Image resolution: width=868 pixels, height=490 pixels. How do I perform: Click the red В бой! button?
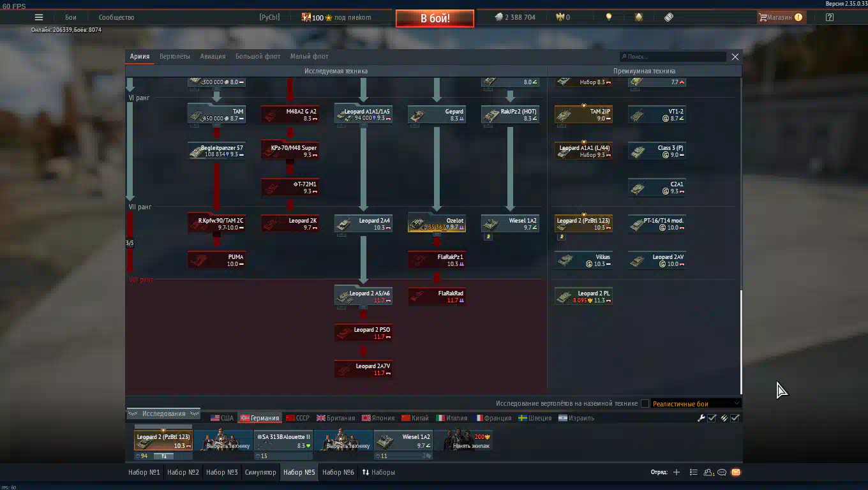435,19
